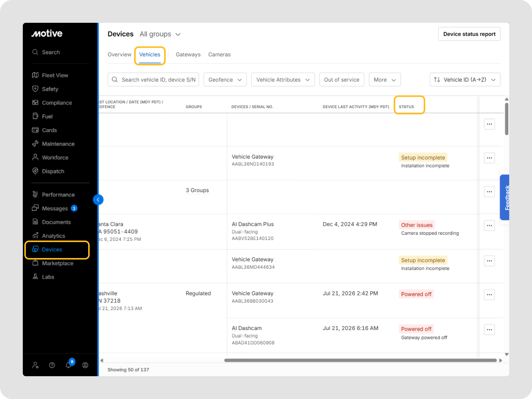
Task: Collapse the sidebar with blue arrow
Action: [x=98, y=200]
